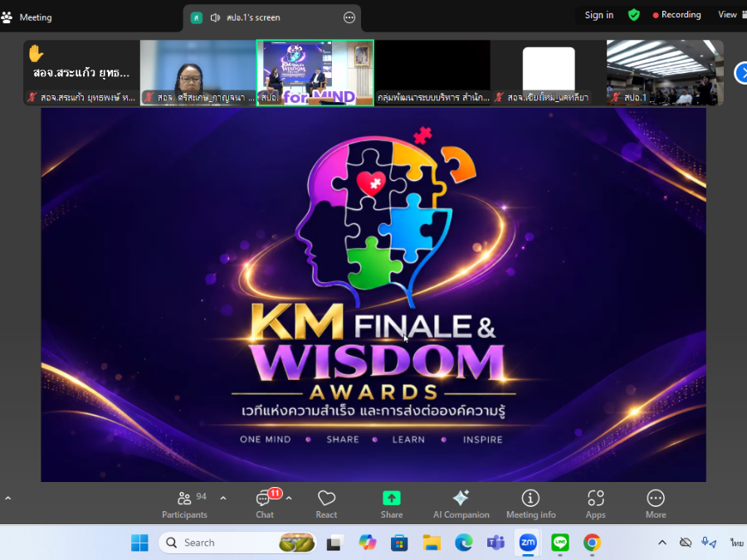This screenshot has width=747, height=560.
Task: Click the muted mic icon on the สอจ.เชียงใหม่ tile
Action: 499,98
